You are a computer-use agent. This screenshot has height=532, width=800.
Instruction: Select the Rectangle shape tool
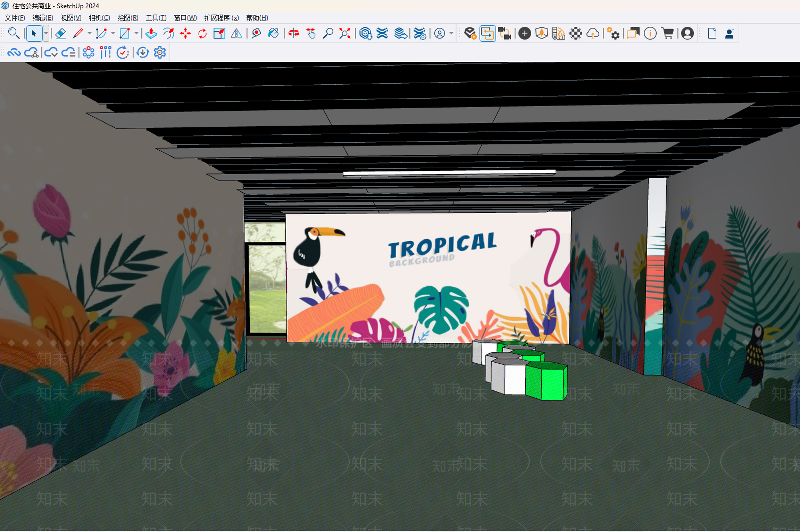coord(125,33)
